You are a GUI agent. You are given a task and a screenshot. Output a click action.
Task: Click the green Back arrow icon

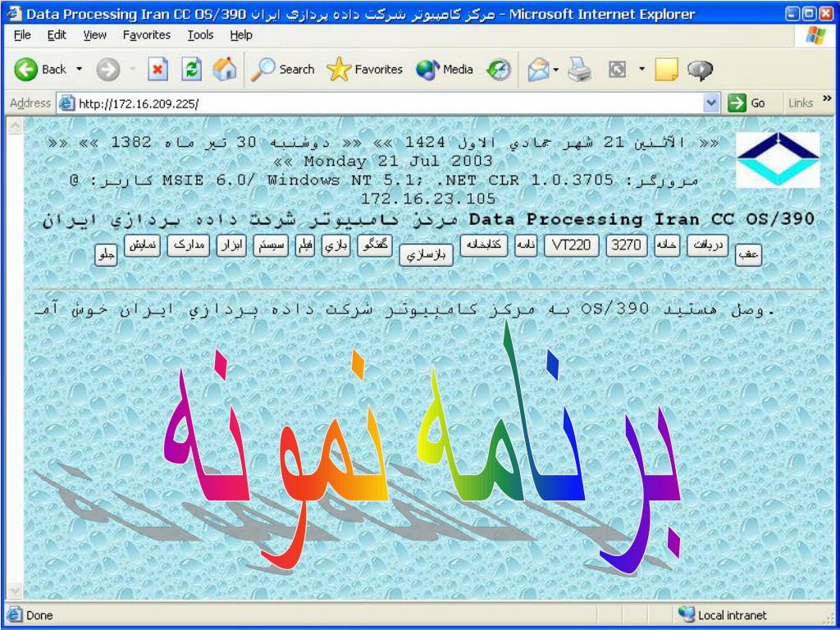(25, 70)
